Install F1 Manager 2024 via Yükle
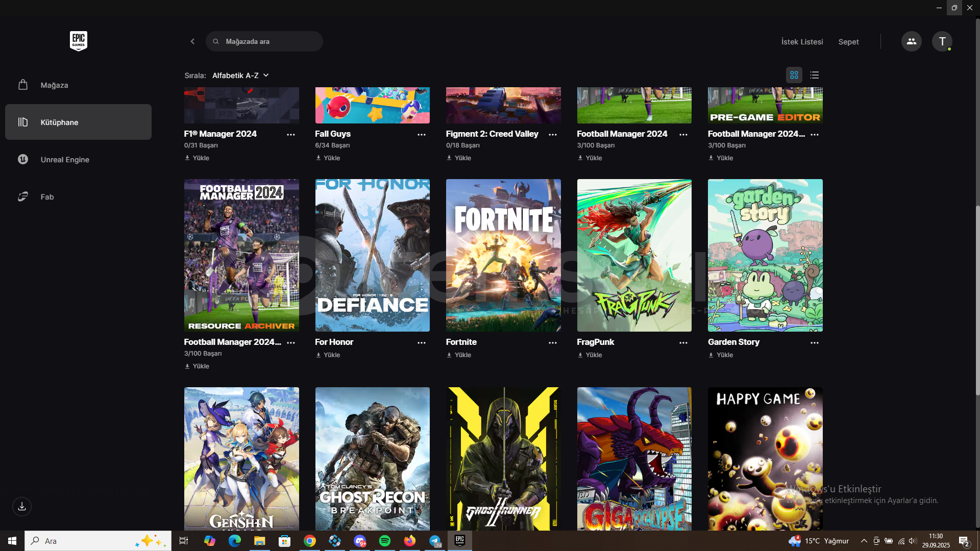 (x=197, y=158)
